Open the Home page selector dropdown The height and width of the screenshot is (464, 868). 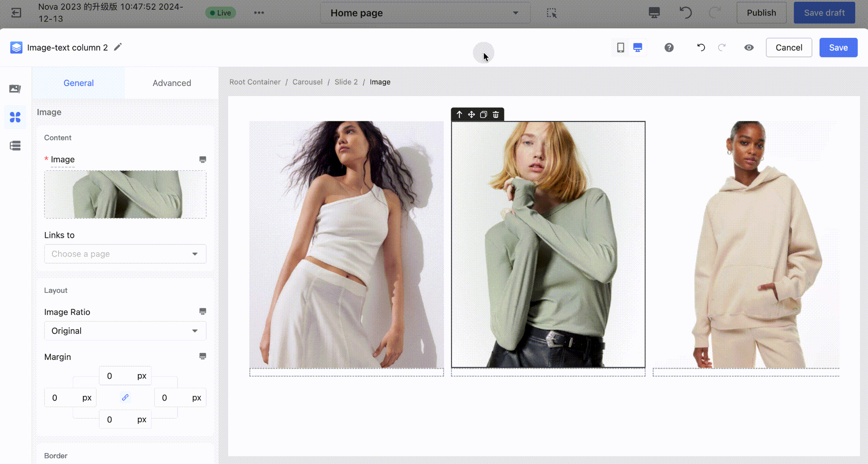coord(425,13)
